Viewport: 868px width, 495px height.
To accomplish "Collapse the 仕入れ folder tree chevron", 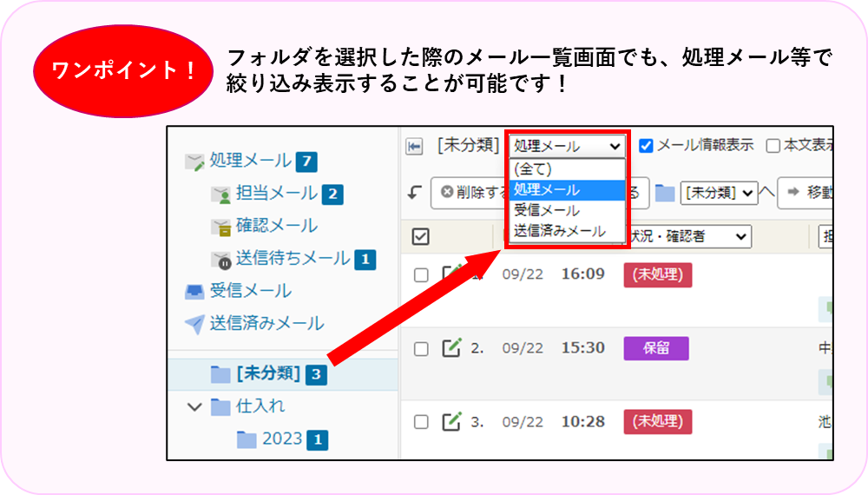I will tap(194, 406).
